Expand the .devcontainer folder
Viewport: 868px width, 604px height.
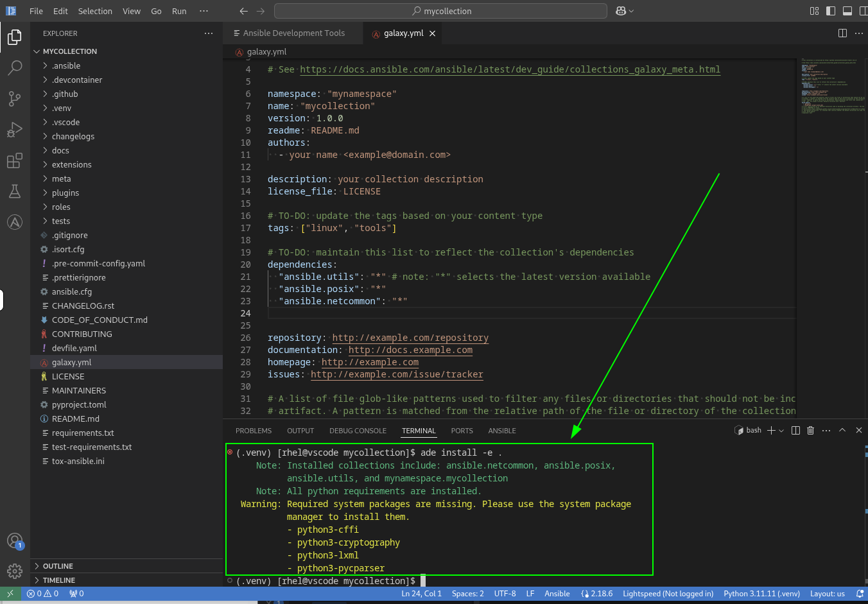coord(77,80)
